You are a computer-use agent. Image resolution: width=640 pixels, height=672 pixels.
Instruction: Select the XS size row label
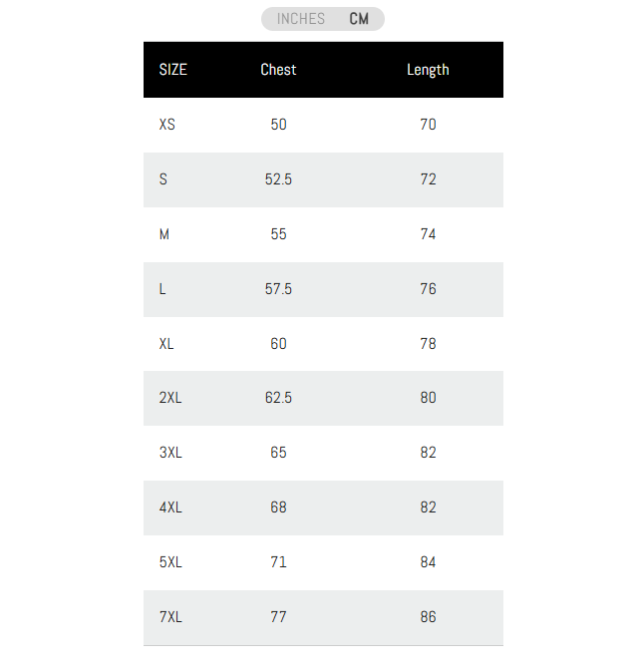(166, 125)
